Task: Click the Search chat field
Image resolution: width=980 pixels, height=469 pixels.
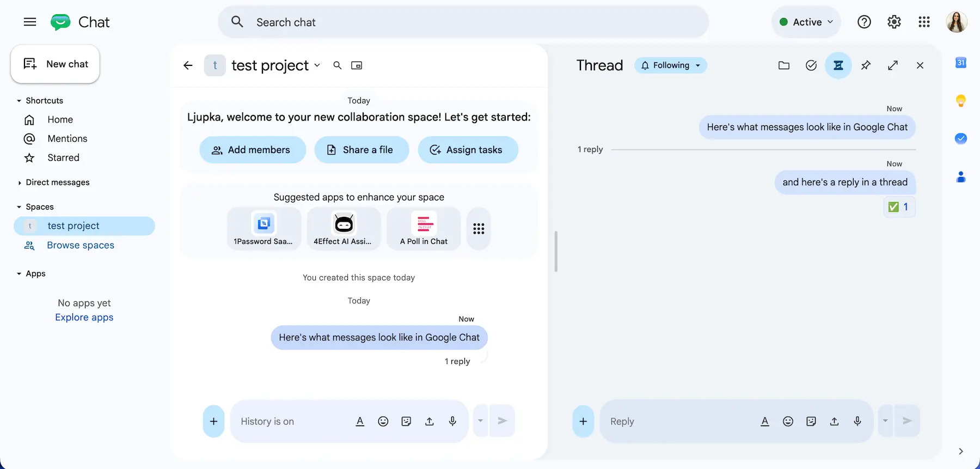Action: [463, 22]
